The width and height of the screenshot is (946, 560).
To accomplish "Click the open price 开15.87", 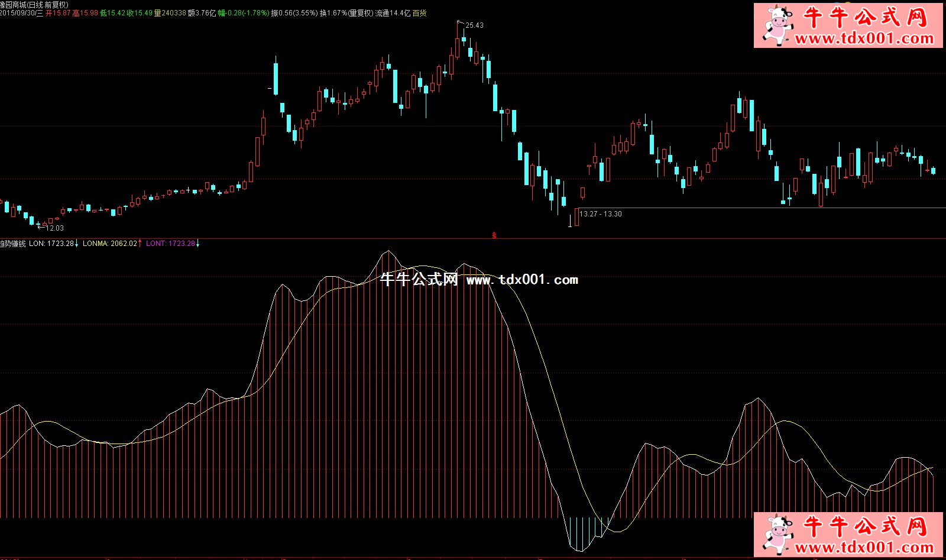I will 58,13.
